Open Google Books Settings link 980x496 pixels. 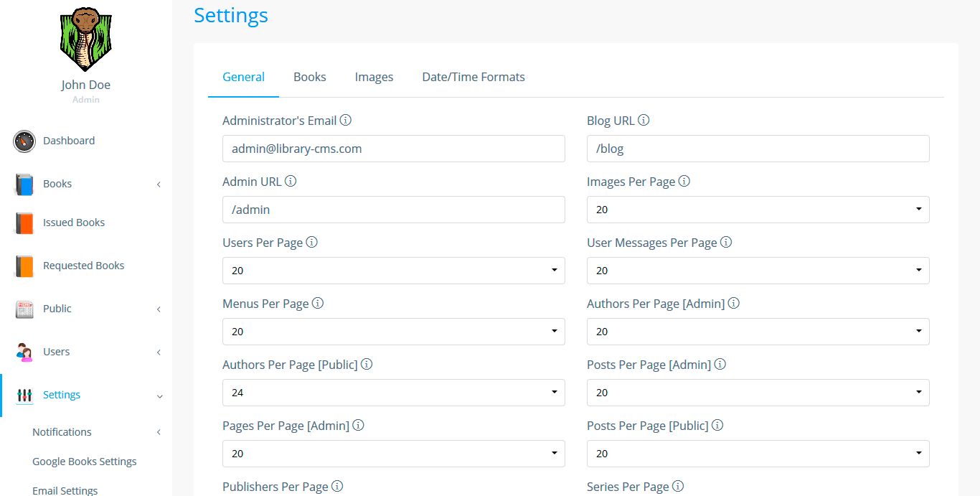click(x=85, y=462)
